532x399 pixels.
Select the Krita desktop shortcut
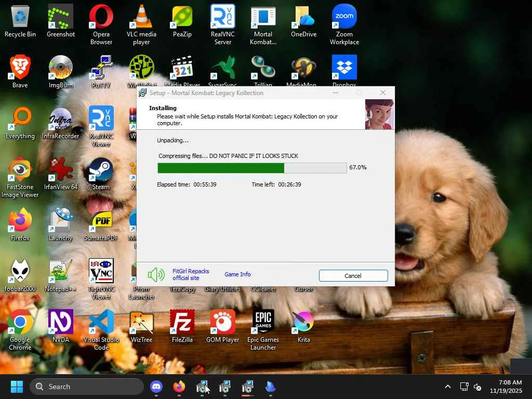coord(303,326)
